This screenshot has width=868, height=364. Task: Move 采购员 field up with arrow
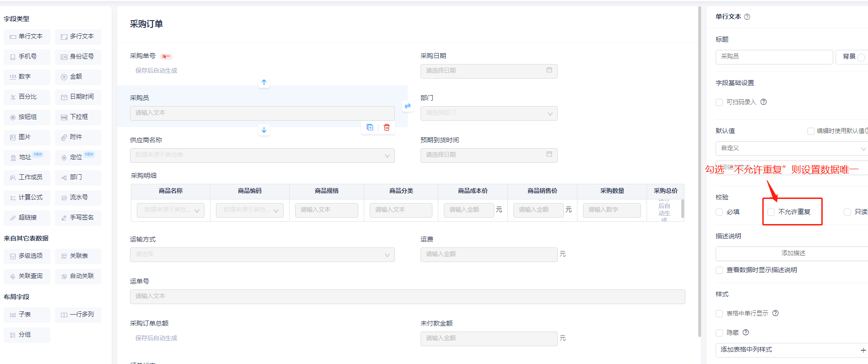click(264, 82)
